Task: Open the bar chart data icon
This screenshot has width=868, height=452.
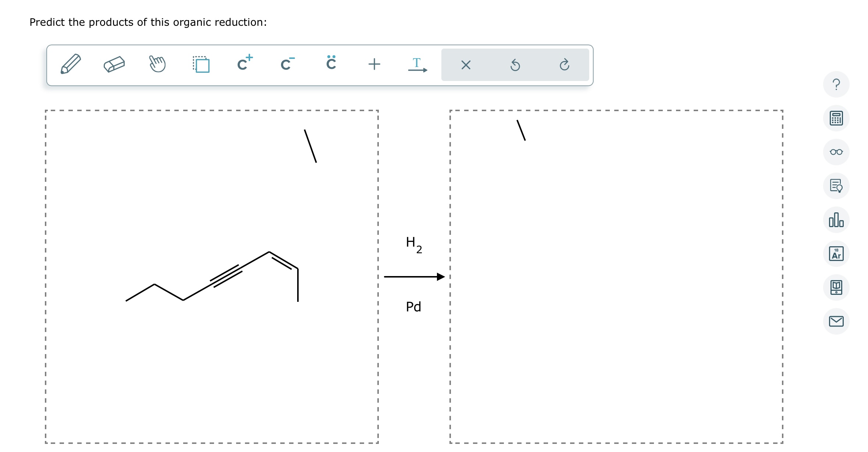Action: (x=836, y=220)
